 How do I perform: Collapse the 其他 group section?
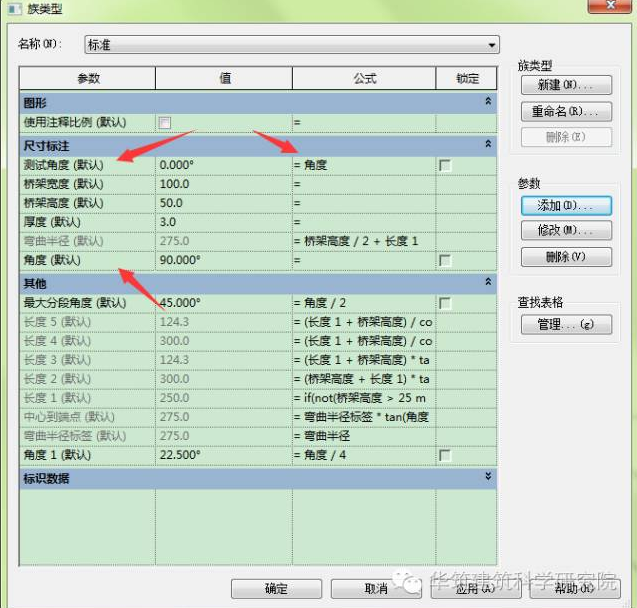click(x=488, y=281)
